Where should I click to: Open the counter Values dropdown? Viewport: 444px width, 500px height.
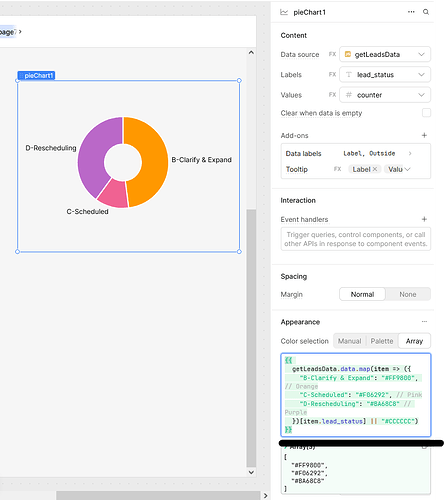point(385,95)
